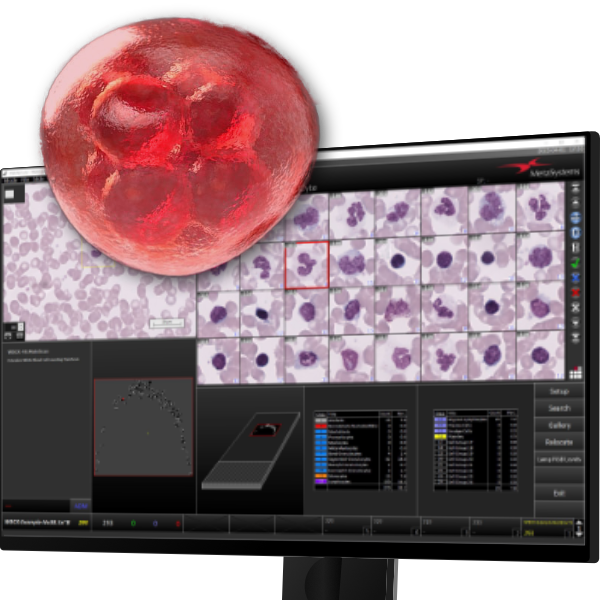Click the red color swatch in class table
The image size is (600, 600).
click(x=322, y=424)
